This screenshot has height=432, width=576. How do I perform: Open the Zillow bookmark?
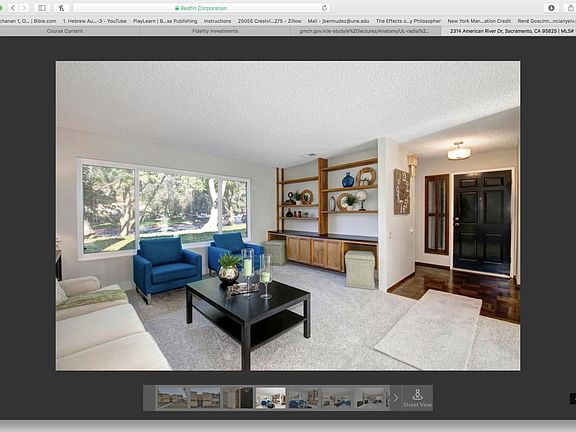(270, 21)
